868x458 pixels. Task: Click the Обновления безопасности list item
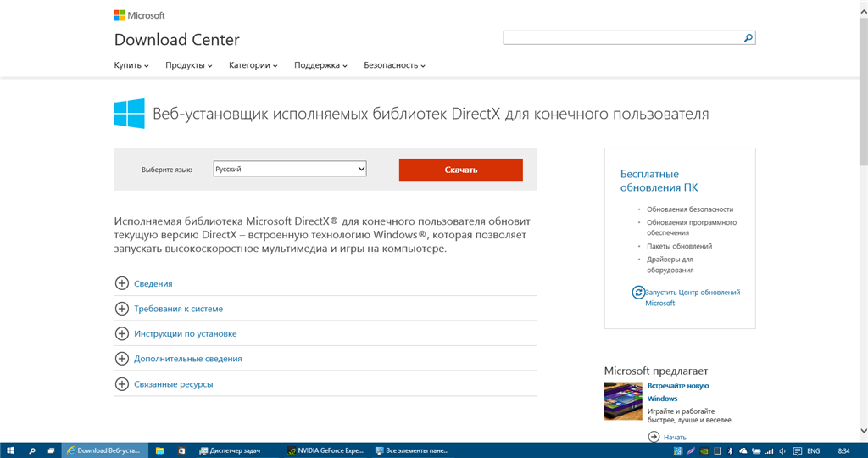click(690, 209)
